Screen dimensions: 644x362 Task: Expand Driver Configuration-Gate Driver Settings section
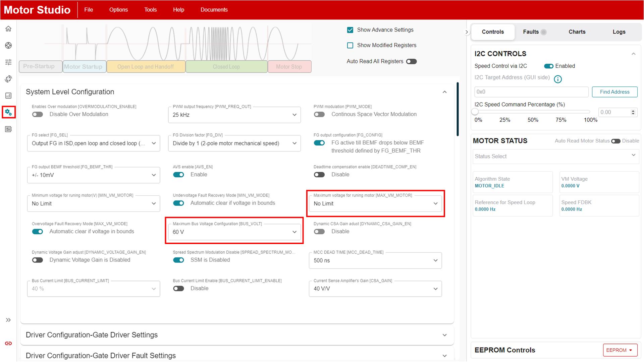click(x=237, y=335)
